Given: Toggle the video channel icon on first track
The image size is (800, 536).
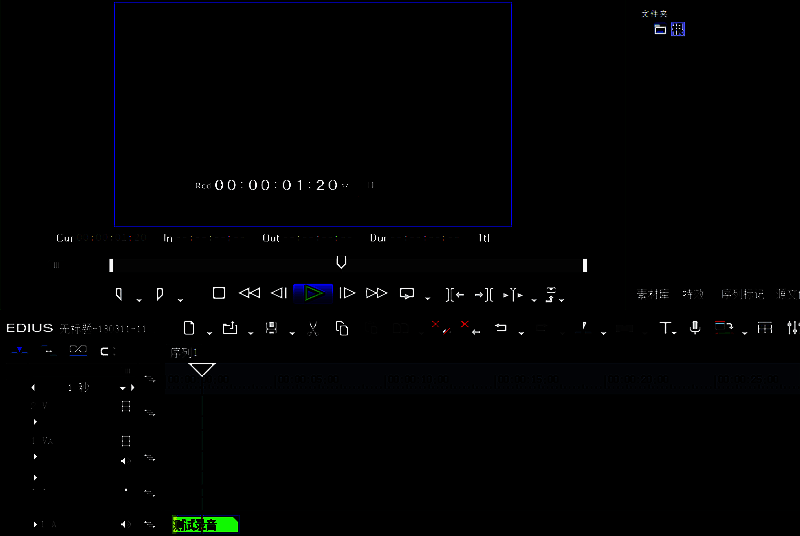Looking at the screenshot, I should click(x=126, y=406).
